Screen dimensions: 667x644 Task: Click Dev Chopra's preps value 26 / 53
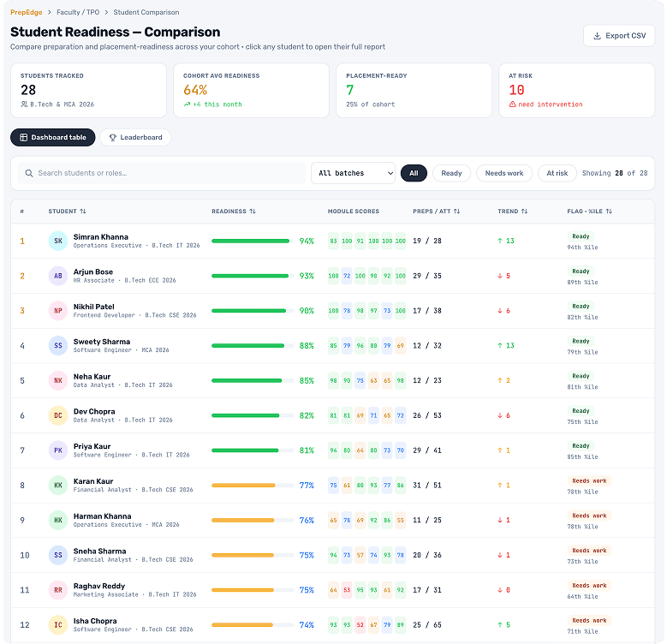(x=427, y=415)
